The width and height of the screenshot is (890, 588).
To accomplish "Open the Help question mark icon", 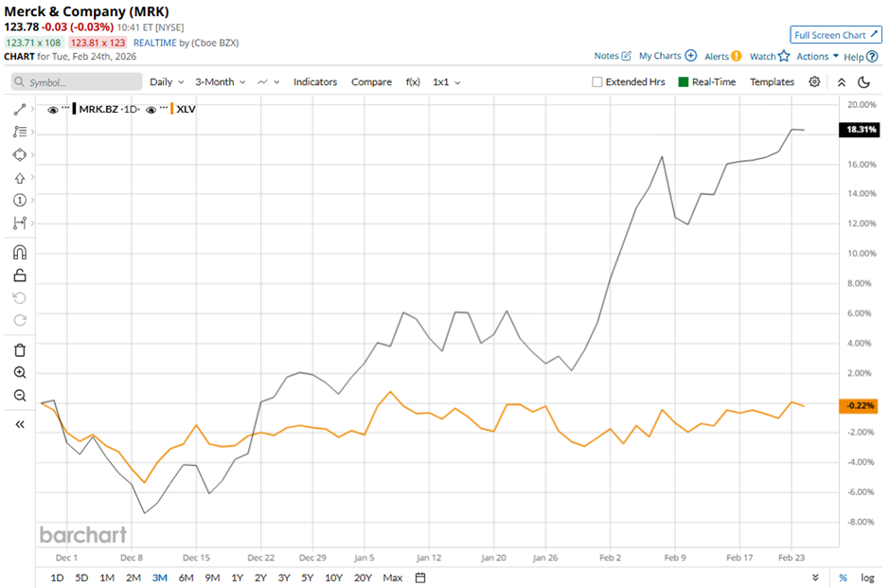I will coord(872,56).
